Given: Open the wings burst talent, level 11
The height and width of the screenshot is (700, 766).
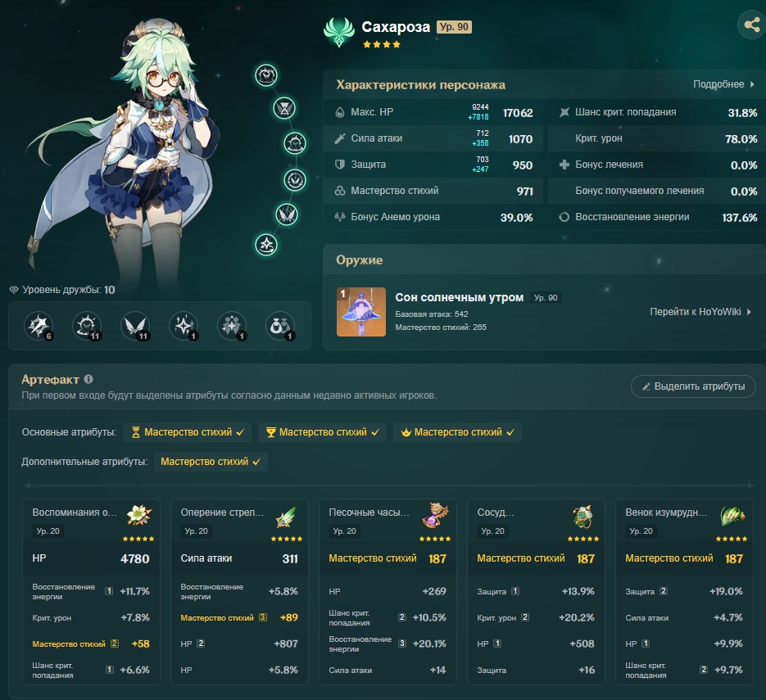Looking at the screenshot, I should 135,326.
